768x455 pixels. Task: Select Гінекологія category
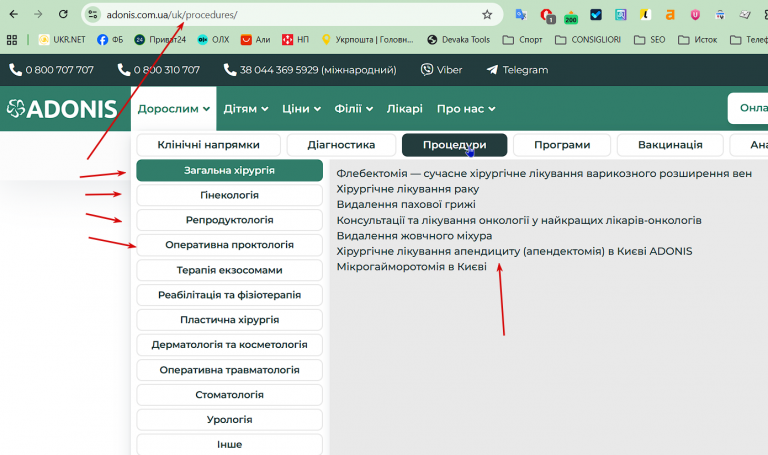(229, 195)
